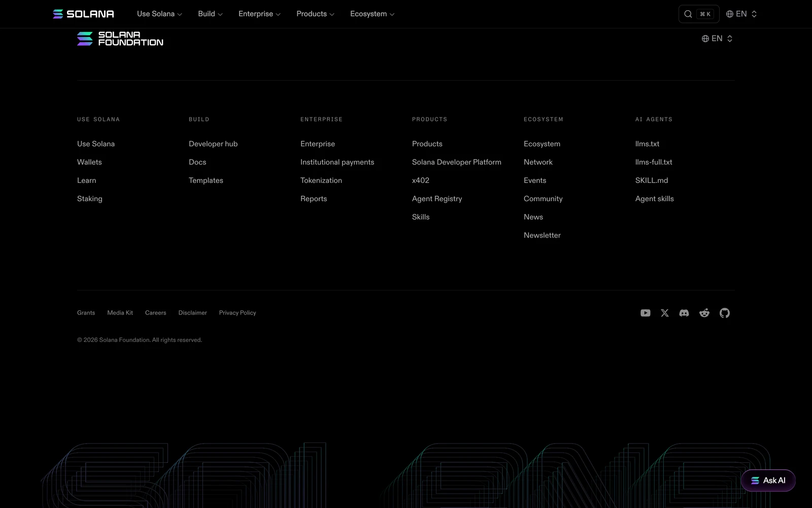Click the Ask AI button

click(768, 481)
